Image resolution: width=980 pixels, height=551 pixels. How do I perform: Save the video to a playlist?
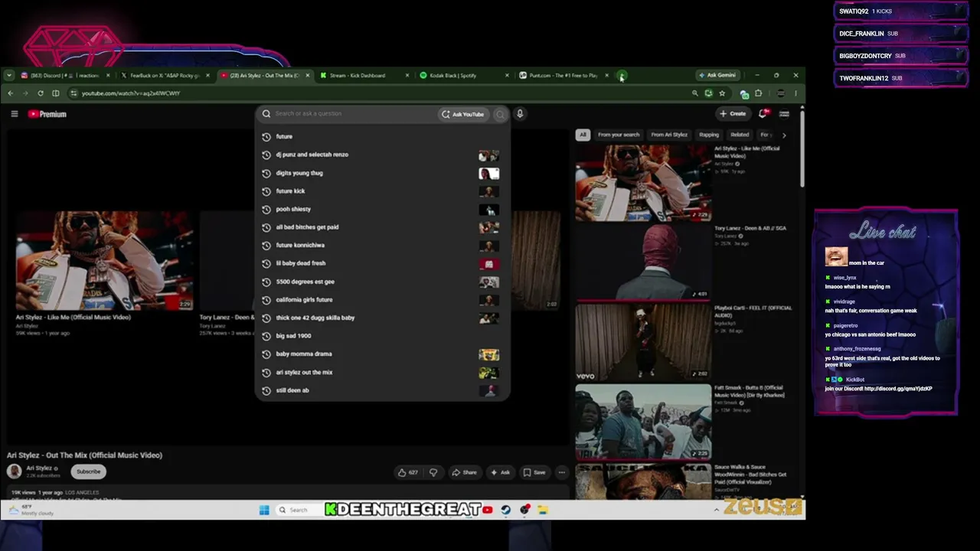point(534,472)
